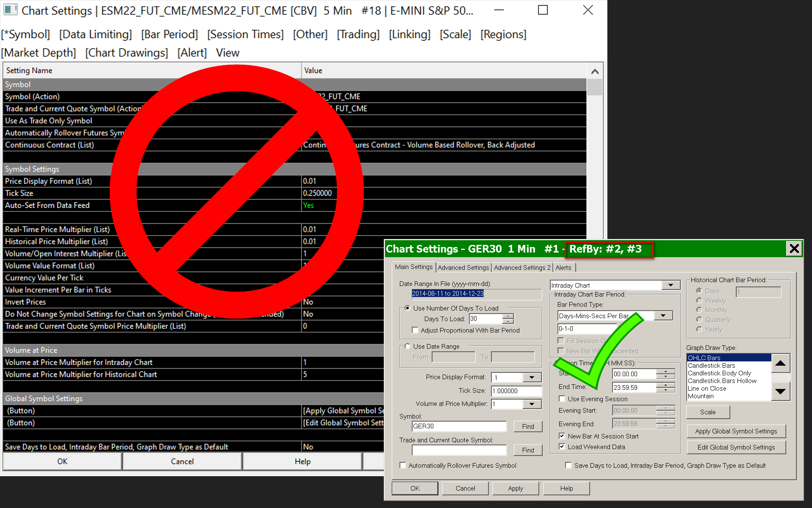Click the Scale button
Screen dimensions: 812x508
[708, 412]
